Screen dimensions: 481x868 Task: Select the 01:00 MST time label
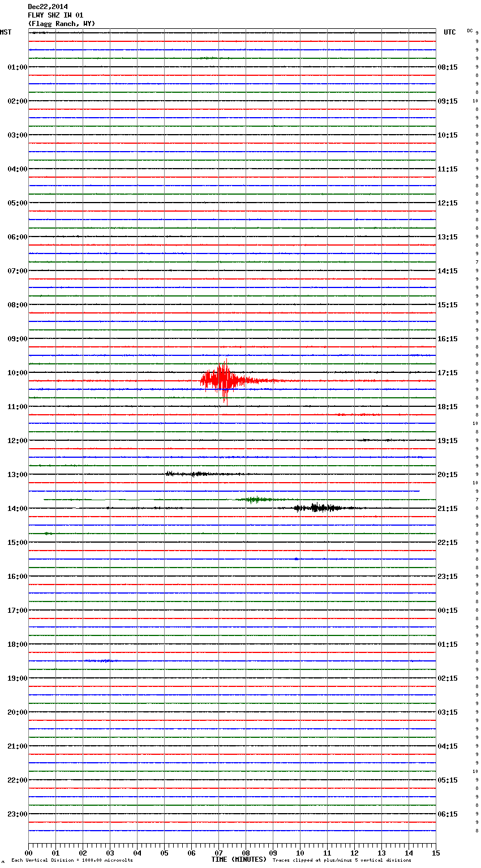click(x=17, y=67)
